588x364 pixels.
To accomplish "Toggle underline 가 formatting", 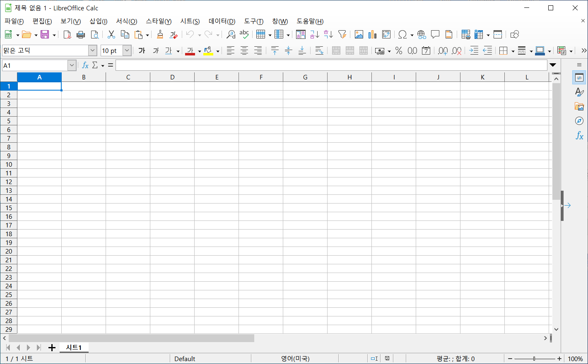I will [169, 50].
